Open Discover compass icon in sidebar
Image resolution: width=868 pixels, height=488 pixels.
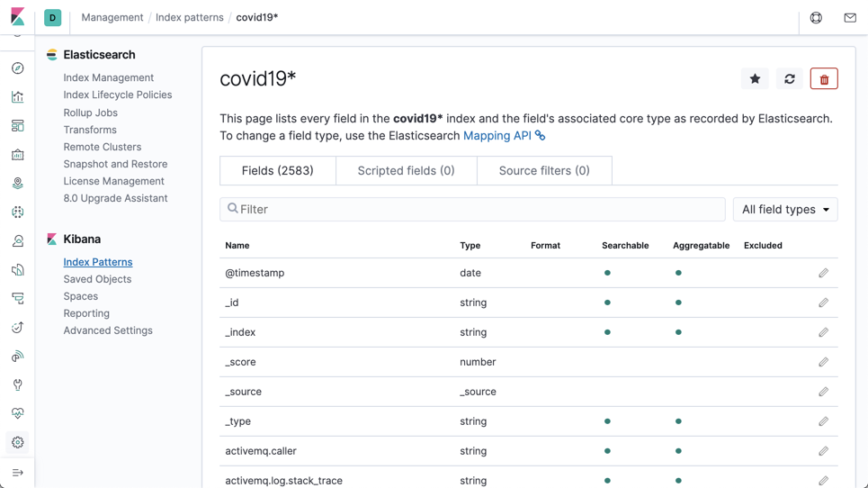18,68
